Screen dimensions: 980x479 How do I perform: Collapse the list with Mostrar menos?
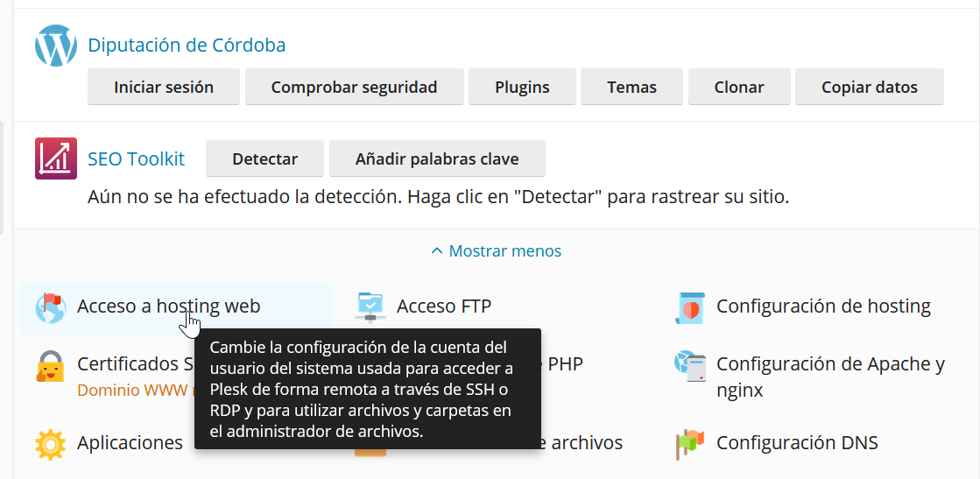(496, 251)
